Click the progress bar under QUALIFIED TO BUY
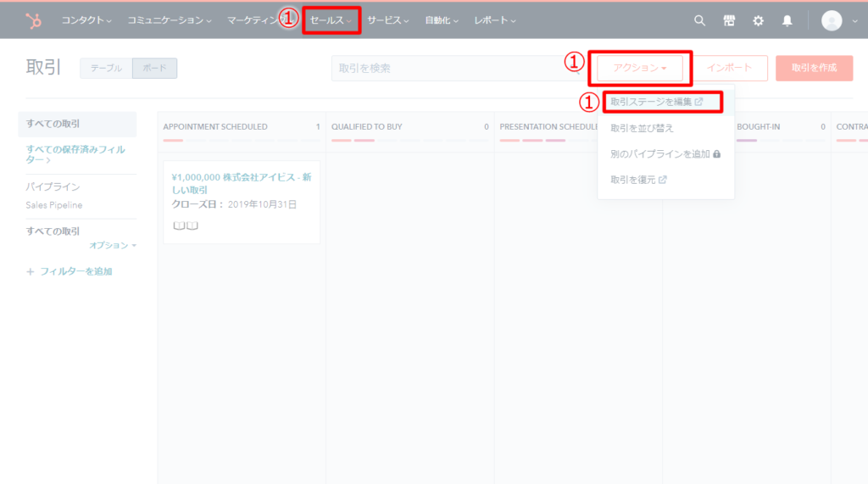This screenshot has height=484, width=868. 409,141
